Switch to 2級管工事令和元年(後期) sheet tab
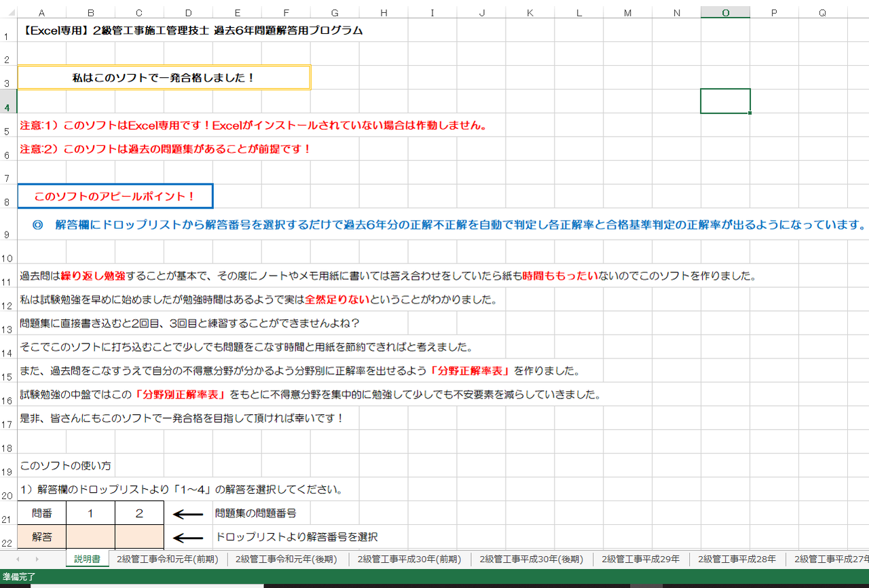Image resolution: width=869 pixels, height=588 pixels. point(287,559)
